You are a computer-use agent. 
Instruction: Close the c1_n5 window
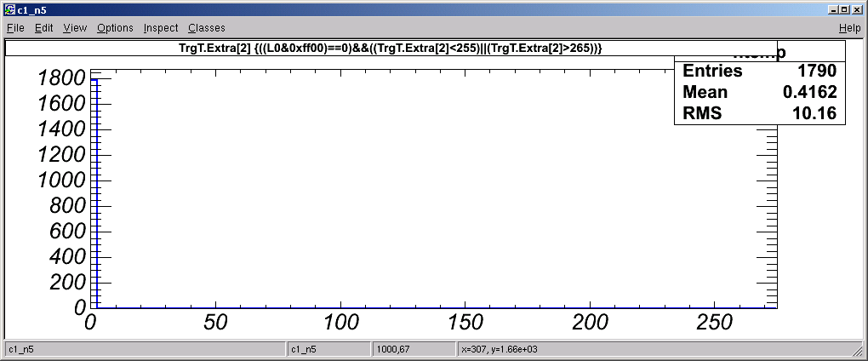[856, 10]
